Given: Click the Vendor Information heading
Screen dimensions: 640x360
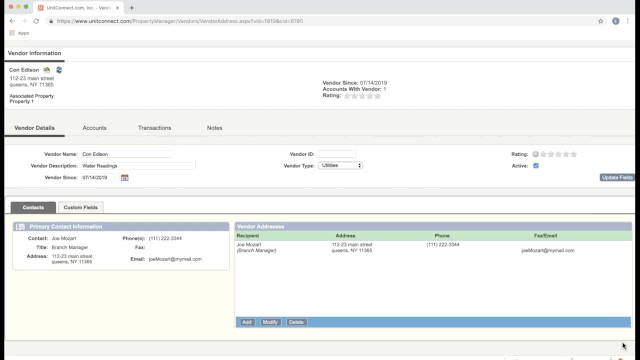Looking at the screenshot, I should (x=34, y=53).
